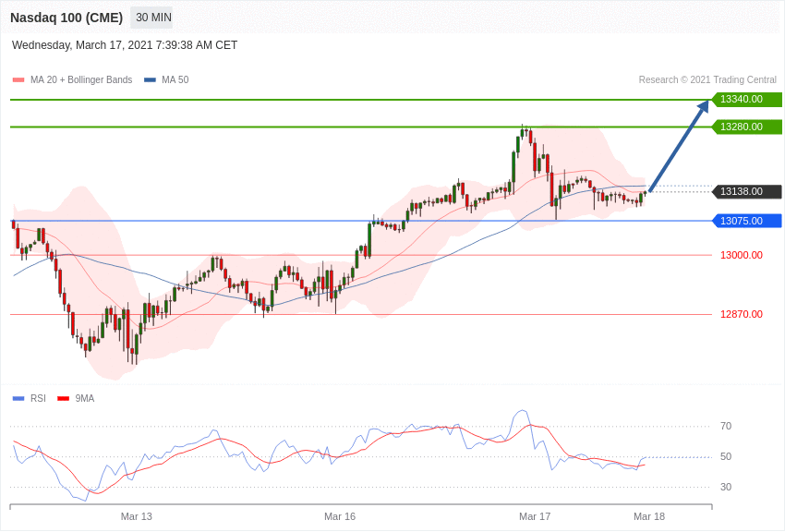This screenshot has height=532, width=785.
Task: Click the Mar 17 date axis label
Action: click(535, 516)
